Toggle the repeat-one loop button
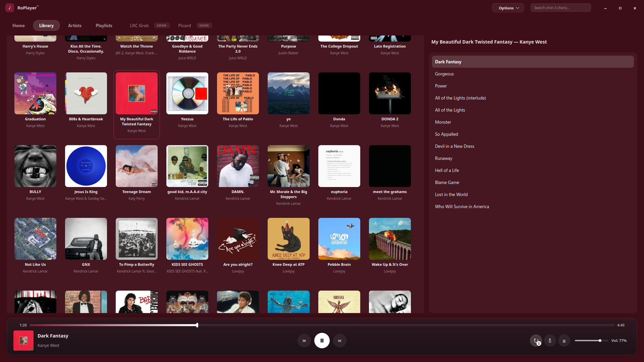Image resolution: width=644 pixels, height=362 pixels. coord(536,341)
